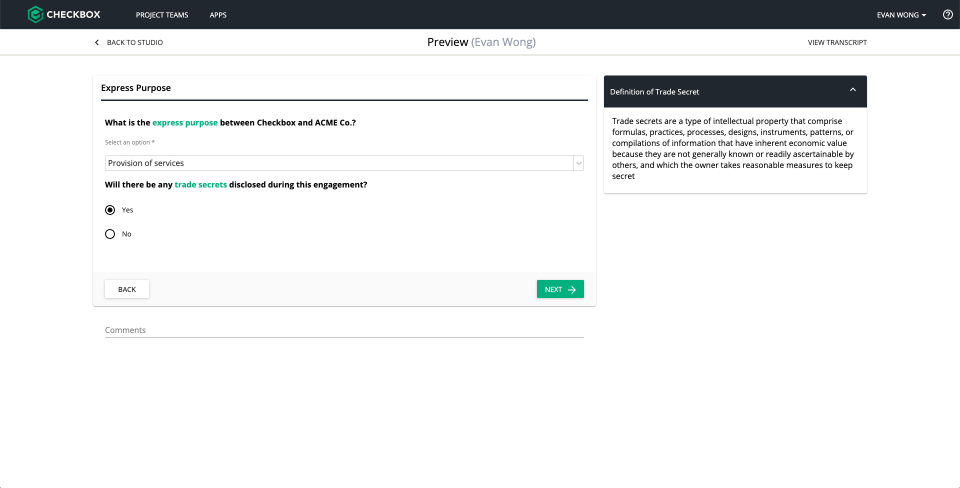Open the Apps menu
Image resolution: width=960 pixels, height=488 pixels.
pos(218,15)
